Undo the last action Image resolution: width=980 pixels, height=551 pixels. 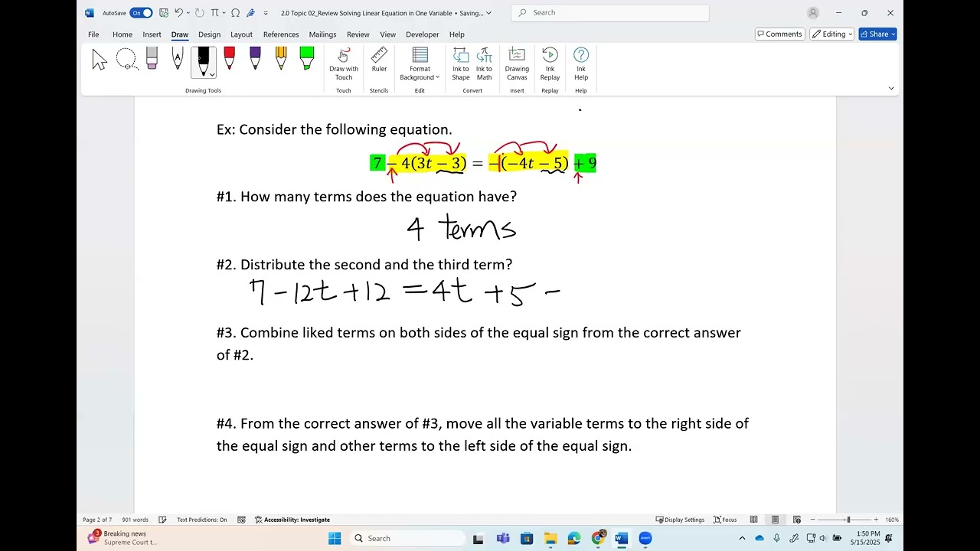(x=178, y=13)
